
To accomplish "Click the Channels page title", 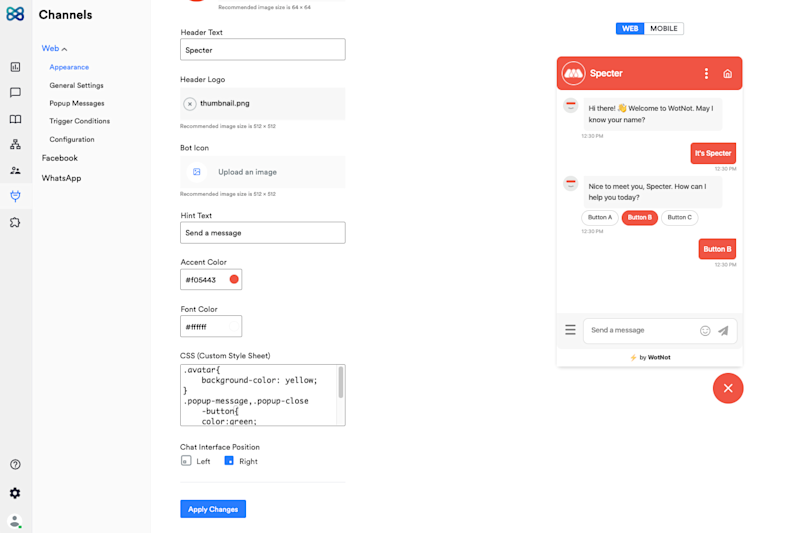I will tap(65, 15).
